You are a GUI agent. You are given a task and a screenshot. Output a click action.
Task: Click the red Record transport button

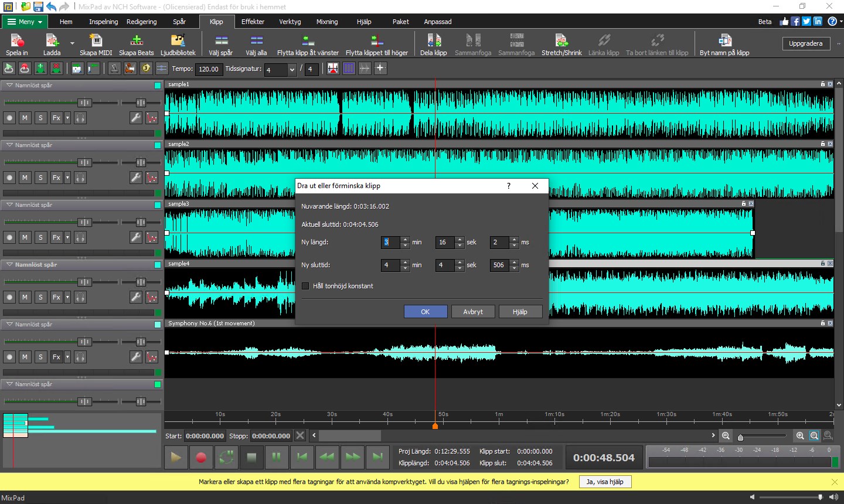click(201, 457)
